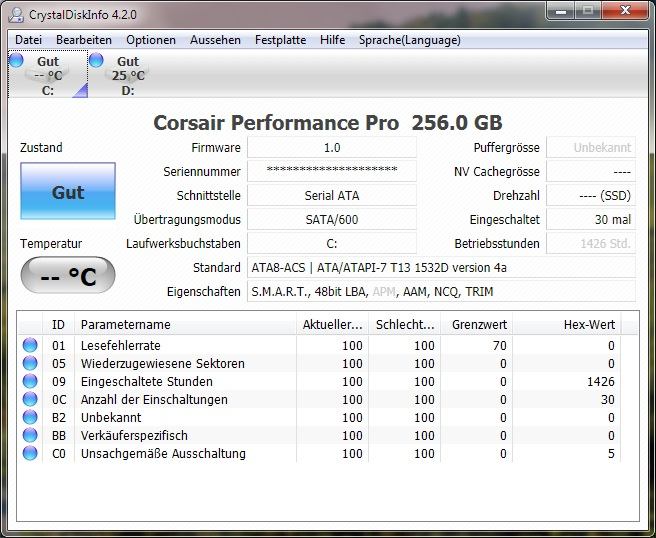656x538 pixels.
Task: Select the Eingeschaltete Stunden parameter name
Action: [146, 382]
